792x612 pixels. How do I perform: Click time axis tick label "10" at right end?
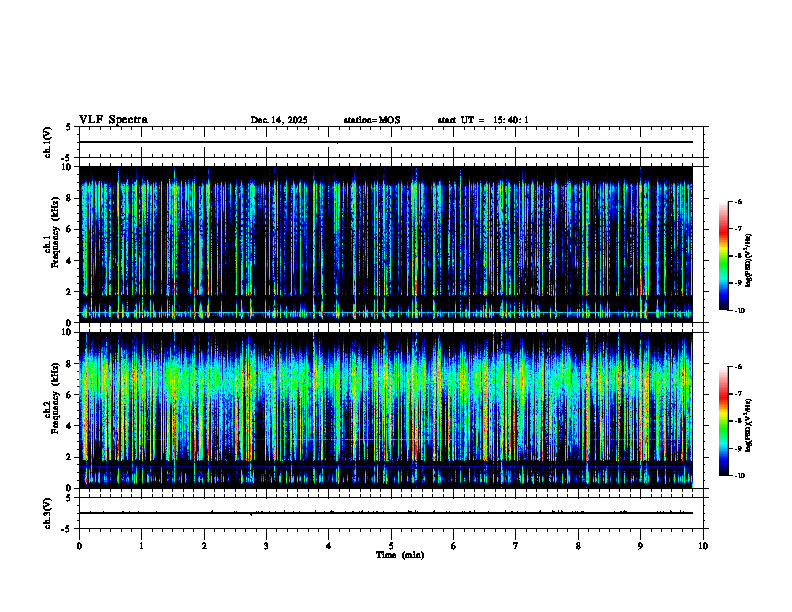click(x=703, y=546)
